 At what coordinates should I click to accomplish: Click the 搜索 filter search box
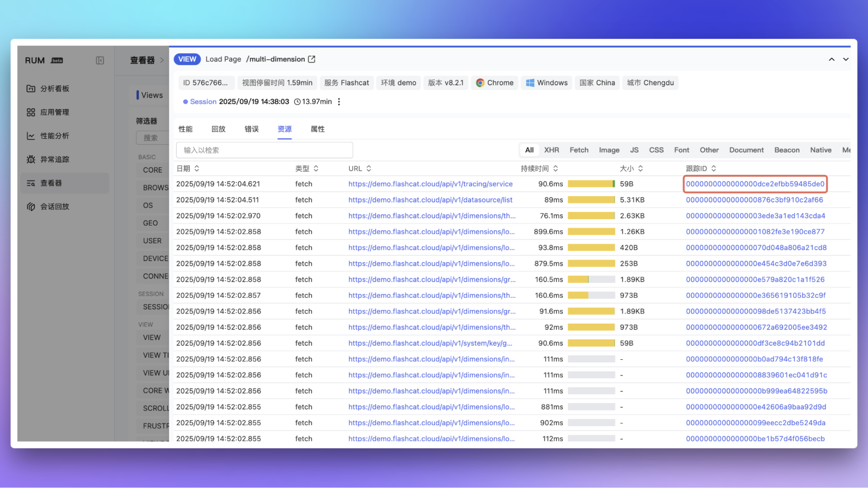tap(153, 138)
